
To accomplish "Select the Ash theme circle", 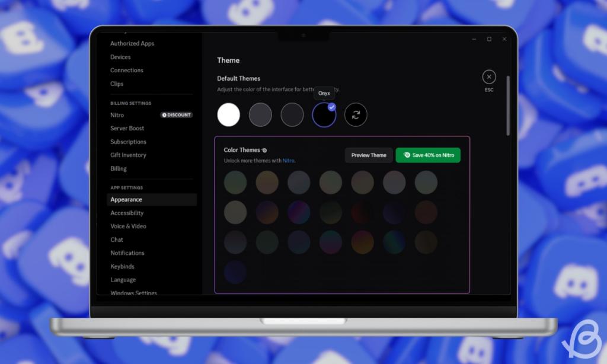I will [x=261, y=114].
